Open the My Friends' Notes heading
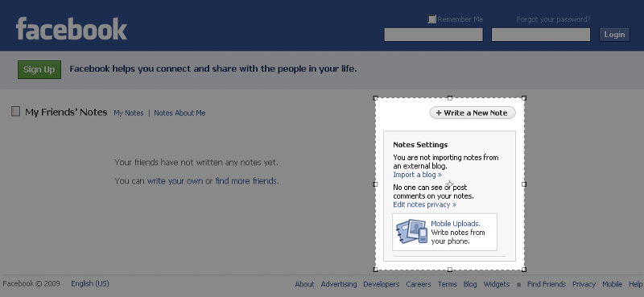The image size is (644, 297). (x=66, y=112)
